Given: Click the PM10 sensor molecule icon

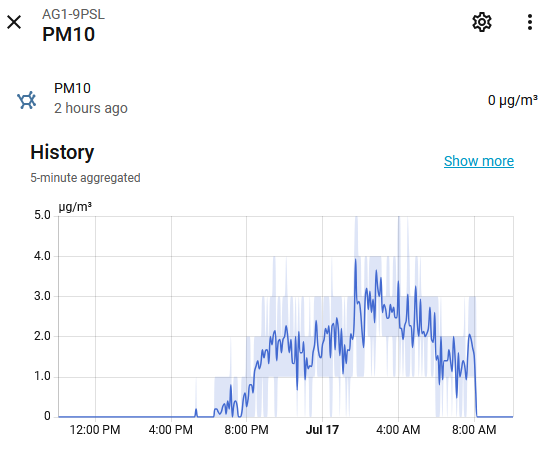Looking at the screenshot, I should tap(27, 100).
